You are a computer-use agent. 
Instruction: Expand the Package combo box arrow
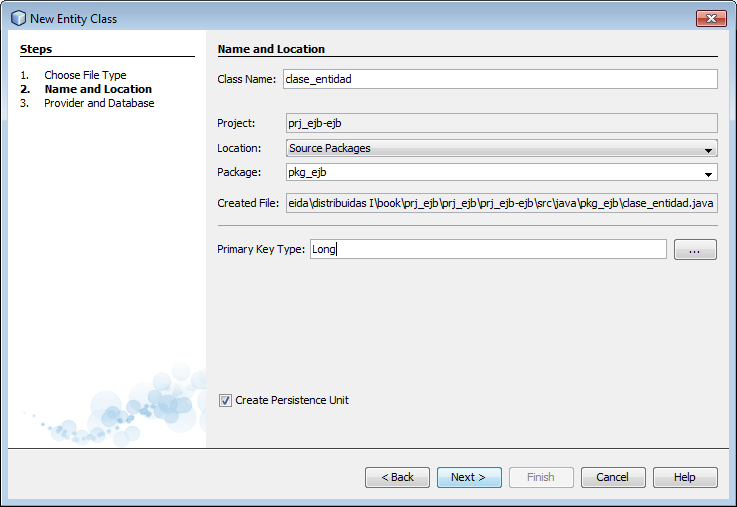708,173
